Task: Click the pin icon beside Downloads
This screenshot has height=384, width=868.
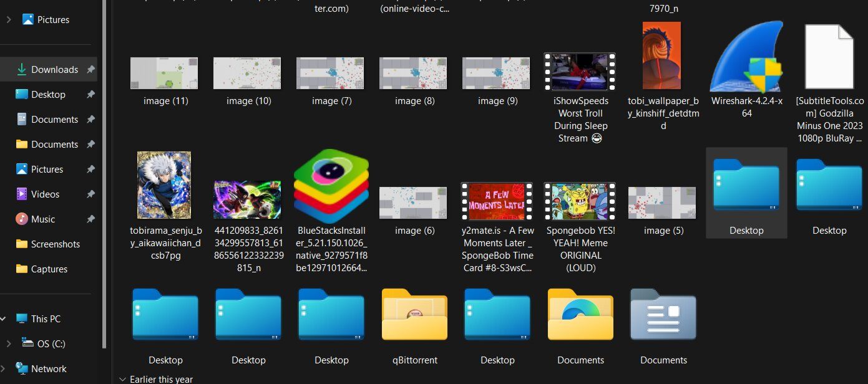Action: click(90, 70)
